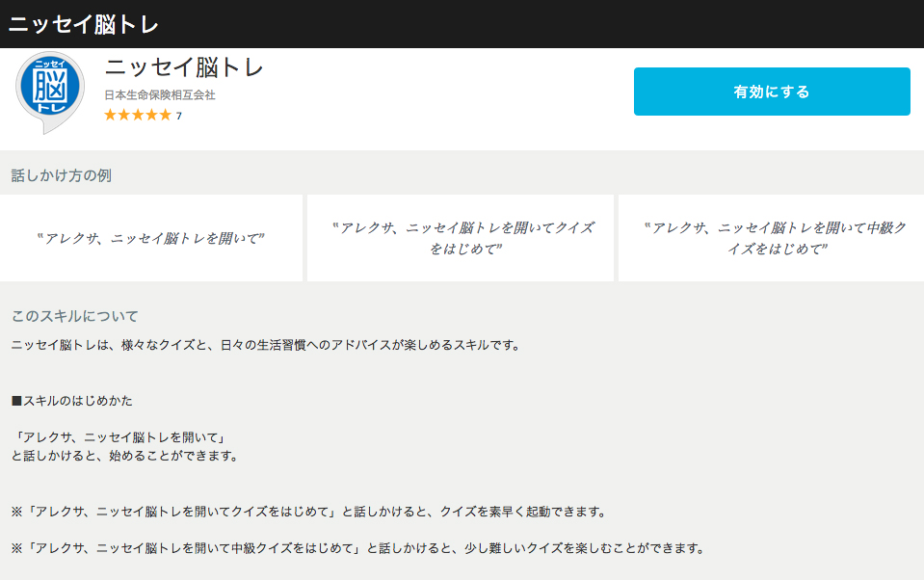The width and height of the screenshot is (924, 580).
Task: Click the note about 少し難しいクイズを楽しむ
Action: coord(358,548)
